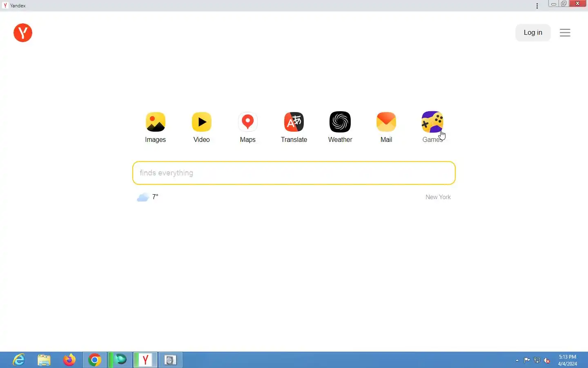Open the clock showing 5:13 PM
588x368 pixels.
point(568,360)
